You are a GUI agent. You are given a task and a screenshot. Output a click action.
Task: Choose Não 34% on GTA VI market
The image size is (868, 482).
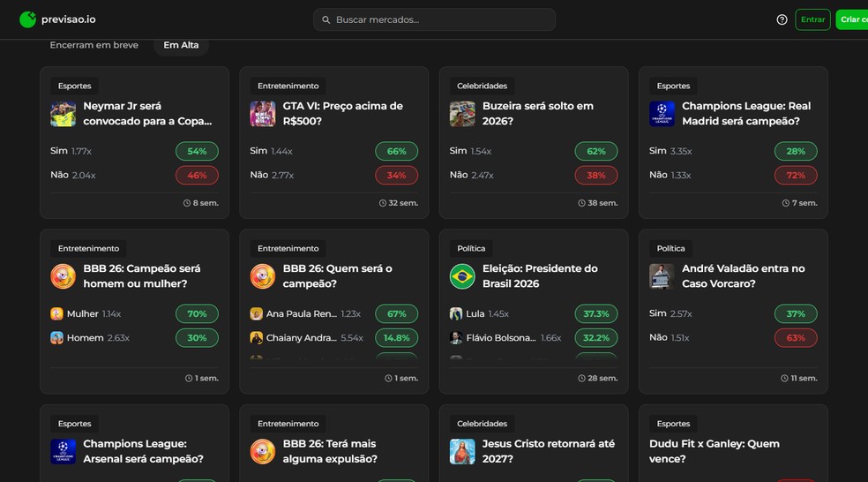pos(396,175)
